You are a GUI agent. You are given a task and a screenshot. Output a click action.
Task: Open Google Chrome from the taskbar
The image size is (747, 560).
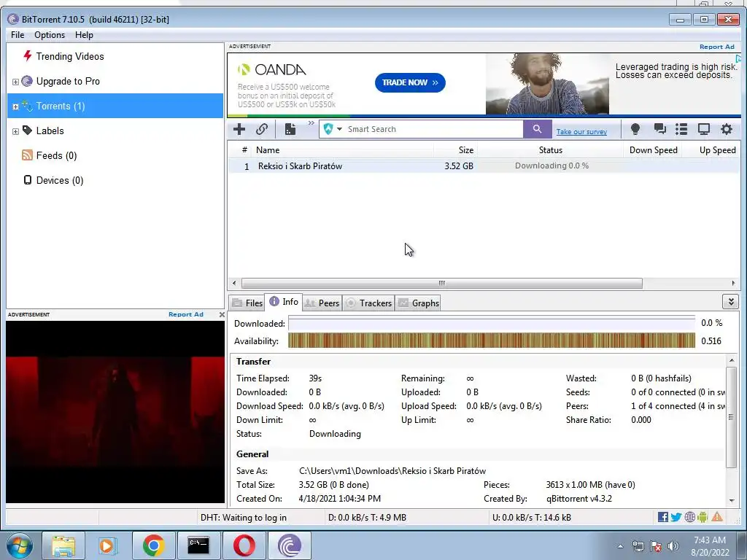coord(153,545)
